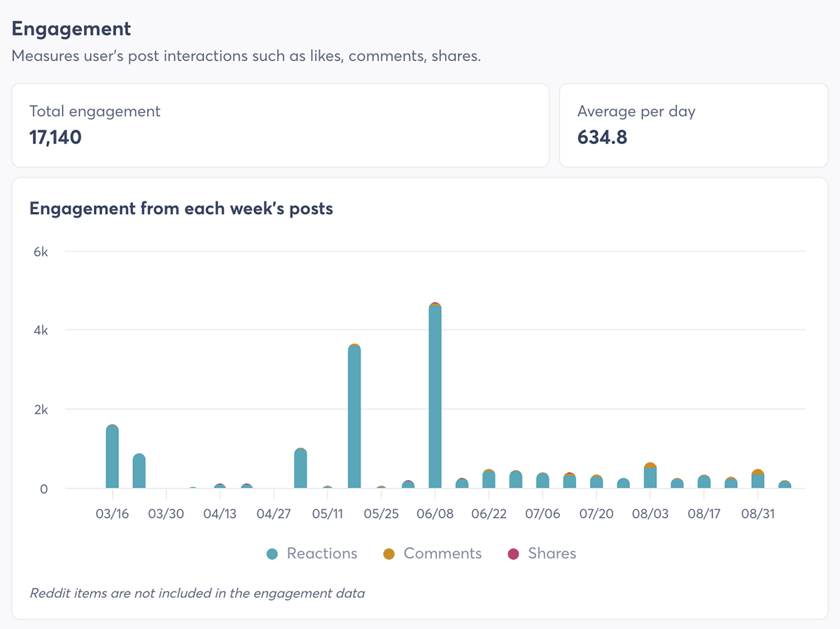
Task: Toggle the Reactions legend item
Action: pos(312,553)
